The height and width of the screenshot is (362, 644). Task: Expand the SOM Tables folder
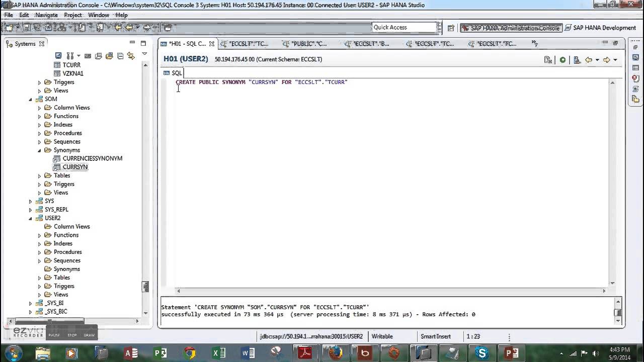(x=40, y=176)
